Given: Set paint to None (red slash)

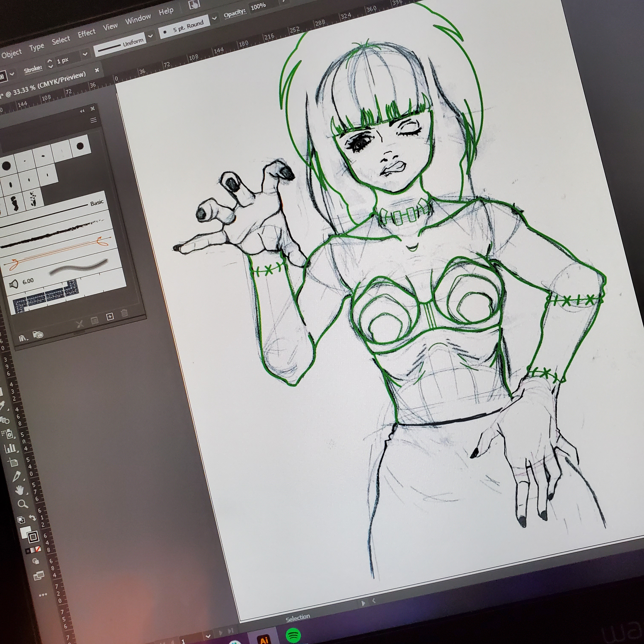Looking at the screenshot, I should (38, 549).
